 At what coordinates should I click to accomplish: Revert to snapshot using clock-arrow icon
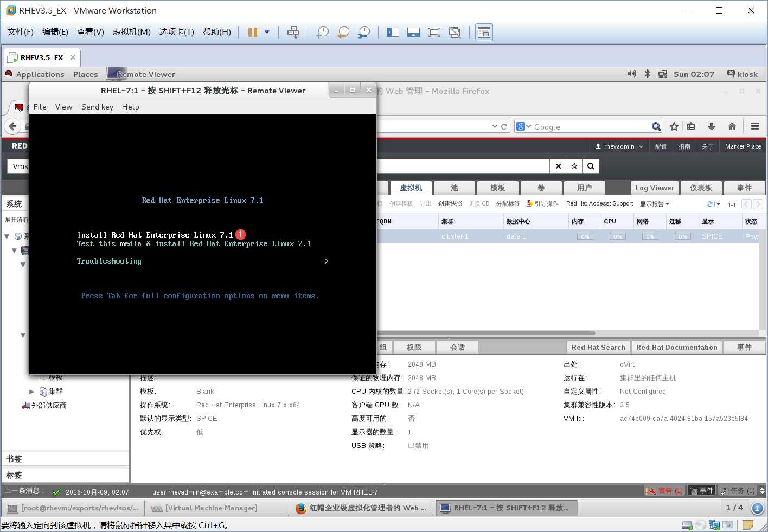tap(343, 32)
